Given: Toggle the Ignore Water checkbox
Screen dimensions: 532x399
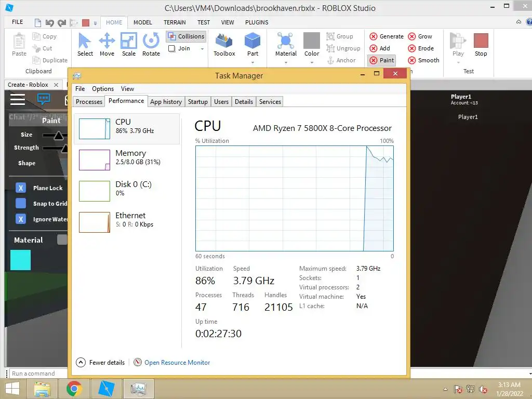Looking at the screenshot, I should pos(21,219).
